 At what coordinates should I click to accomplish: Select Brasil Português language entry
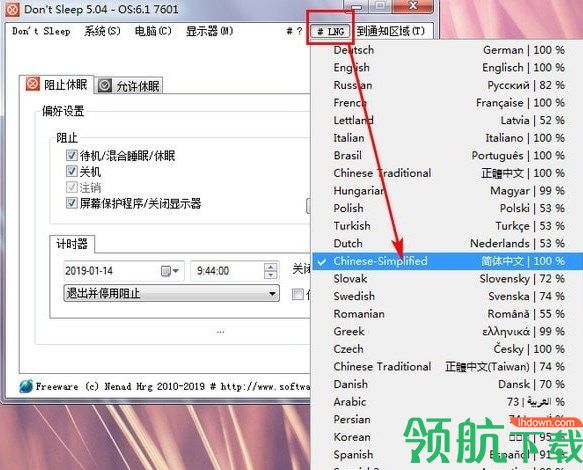[447, 155]
